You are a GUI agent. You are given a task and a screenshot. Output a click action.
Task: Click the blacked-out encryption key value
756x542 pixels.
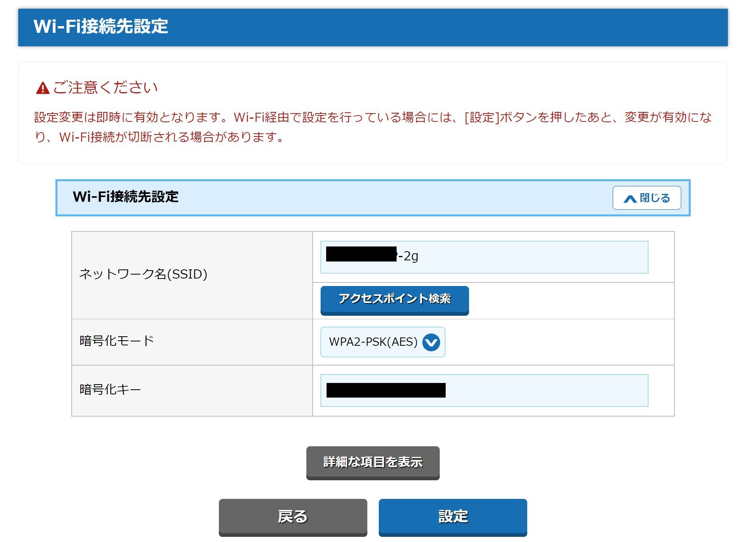click(386, 390)
